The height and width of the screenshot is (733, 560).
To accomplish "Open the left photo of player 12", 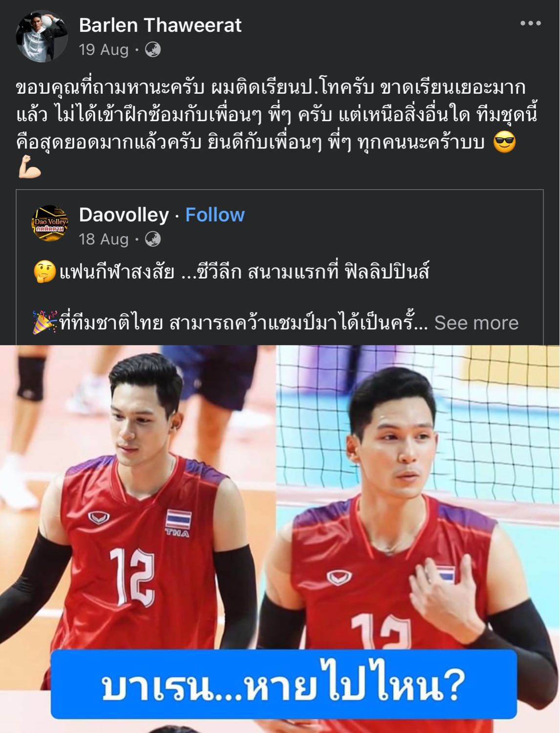I will click(137, 539).
